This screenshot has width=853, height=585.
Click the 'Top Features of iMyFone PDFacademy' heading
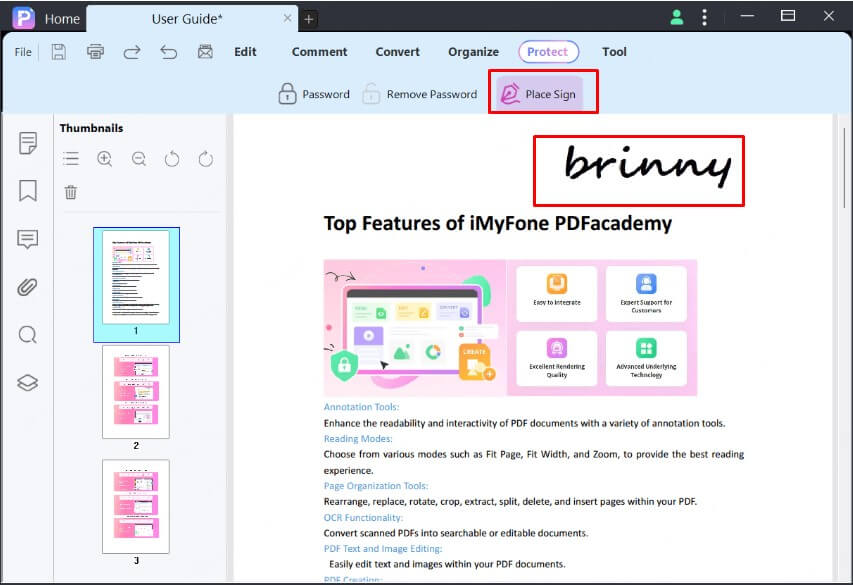point(498,224)
